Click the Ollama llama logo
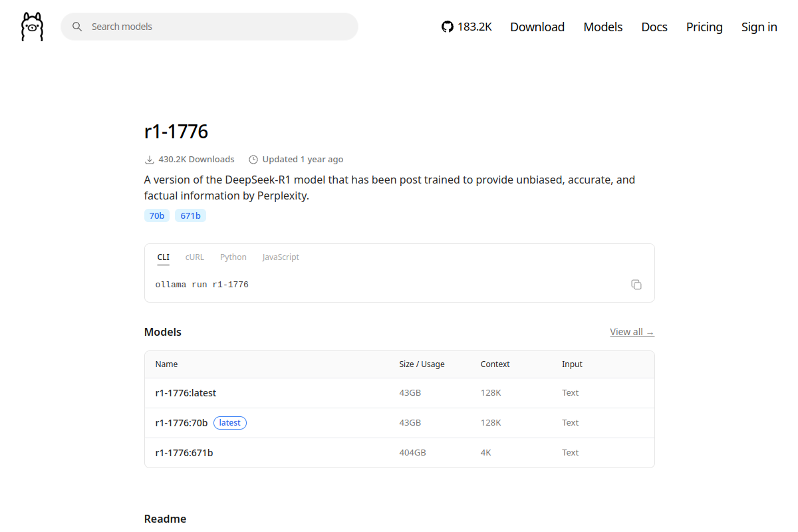 point(32,27)
